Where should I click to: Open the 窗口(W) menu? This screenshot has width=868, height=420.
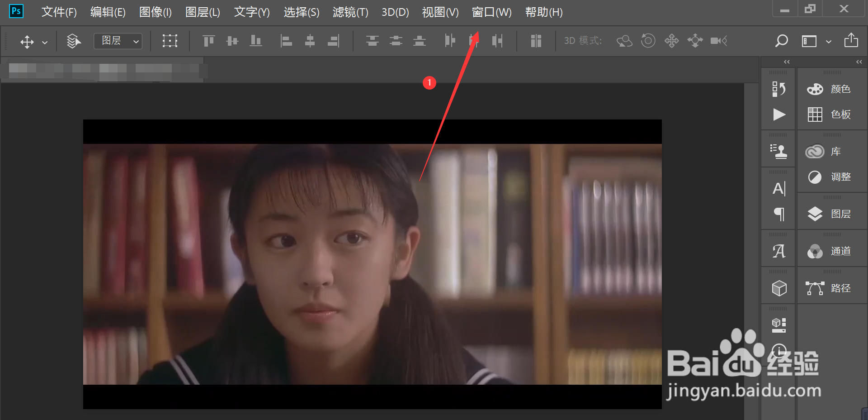(x=492, y=12)
